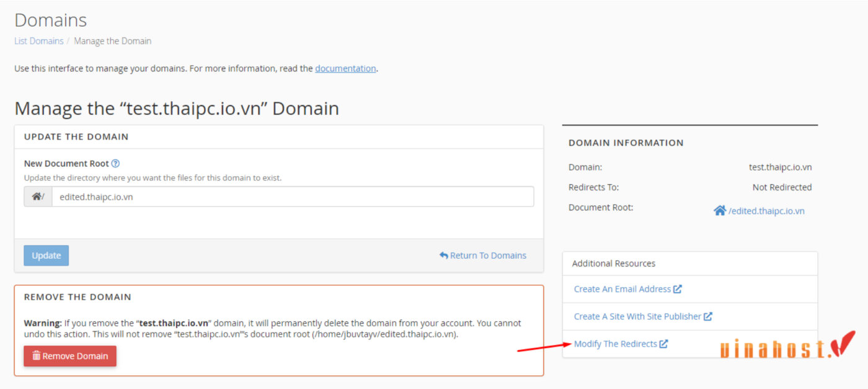Click the external-link icon after Create An Email Address
The image size is (868, 389).
click(676, 288)
